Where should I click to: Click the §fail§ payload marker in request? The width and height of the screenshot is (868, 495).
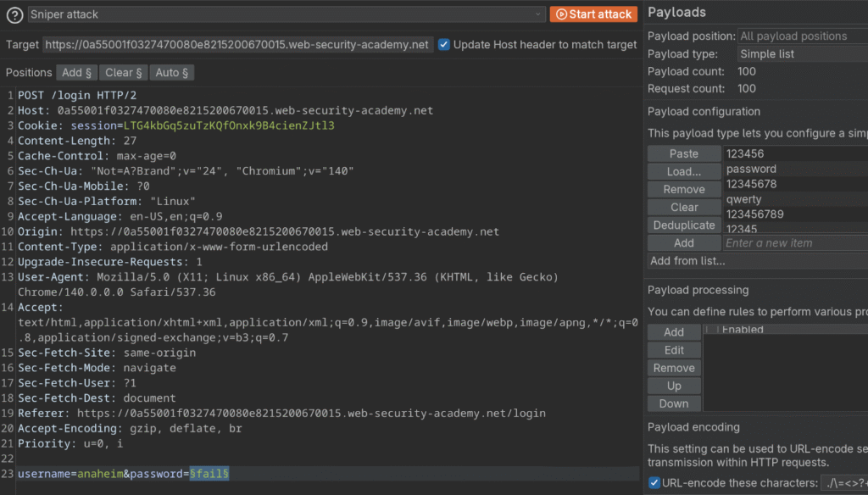coord(209,473)
